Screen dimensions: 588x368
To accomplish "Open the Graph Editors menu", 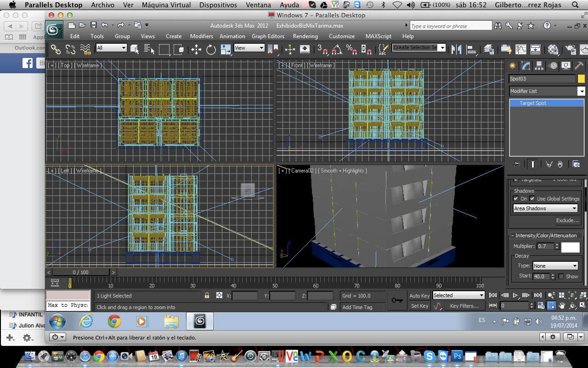I will (268, 36).
